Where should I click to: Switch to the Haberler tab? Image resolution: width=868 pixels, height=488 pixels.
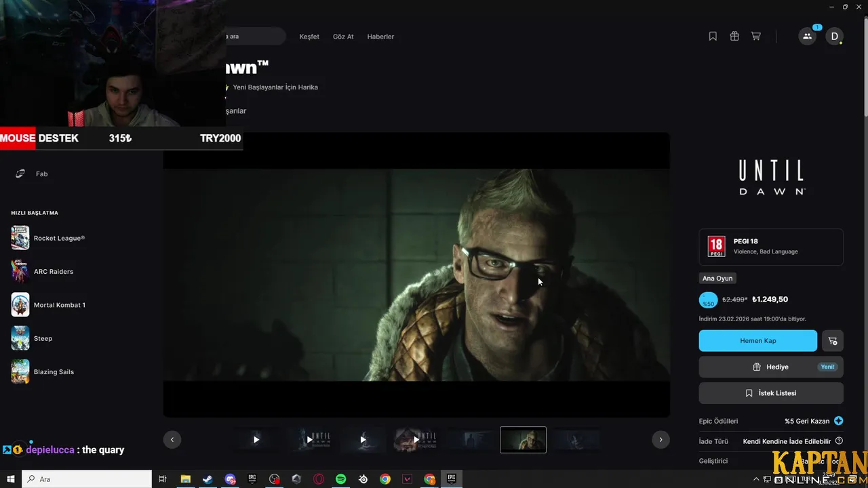[x=380, y=37]
